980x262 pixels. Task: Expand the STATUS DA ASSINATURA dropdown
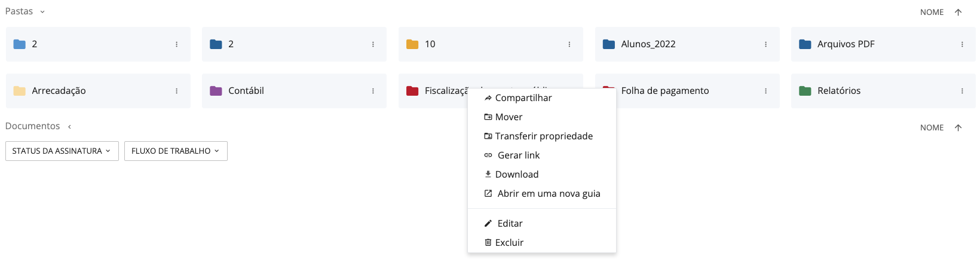(62, 151)
